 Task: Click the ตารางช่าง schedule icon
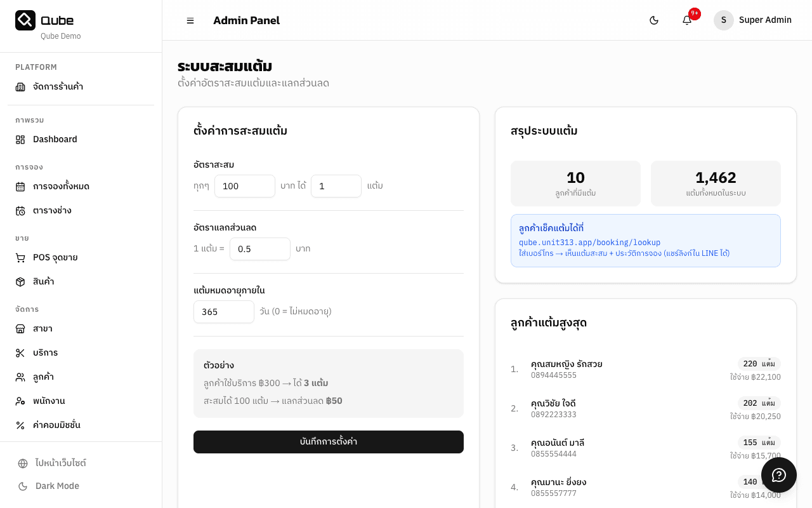pyautogui.click(x=20, y=211)
